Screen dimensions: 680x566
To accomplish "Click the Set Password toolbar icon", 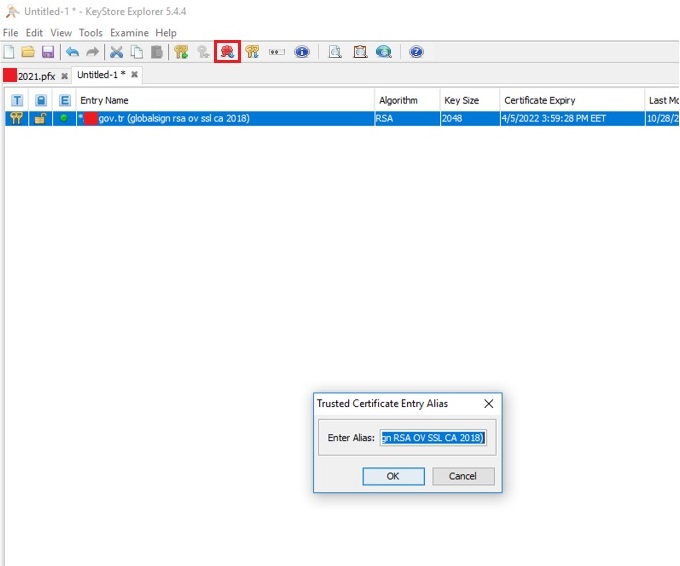I will (277, 52).
